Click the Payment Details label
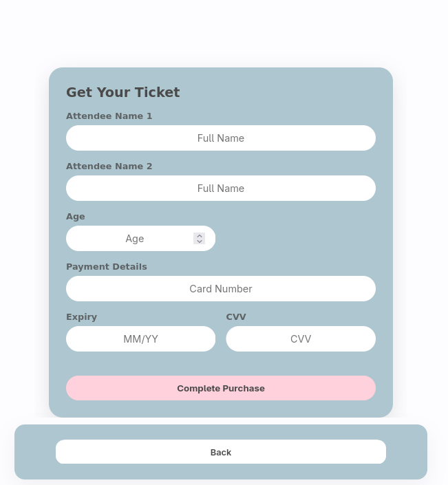Viewport: 448px width, 485px height. [x=106, y=267]
